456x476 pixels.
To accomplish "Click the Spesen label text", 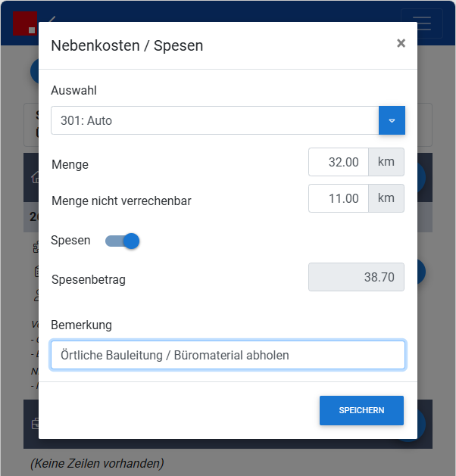I will pyautogui.click(x=70, y=240).
